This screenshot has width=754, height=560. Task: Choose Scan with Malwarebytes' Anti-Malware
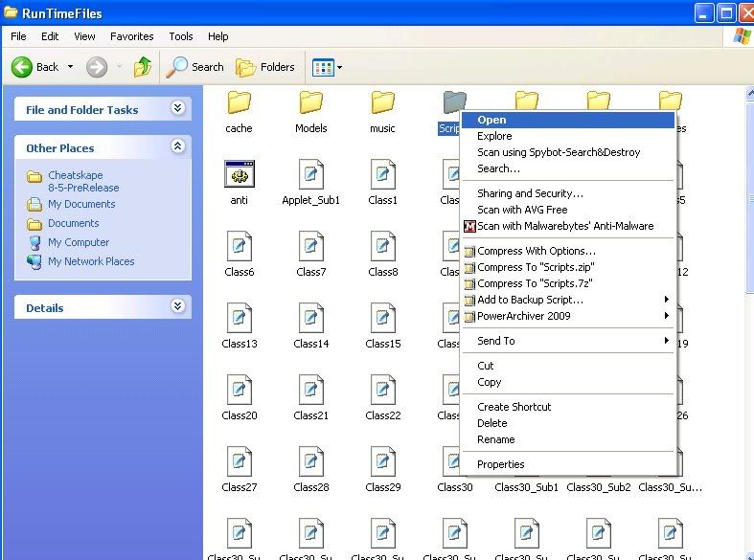coord(564,226)
